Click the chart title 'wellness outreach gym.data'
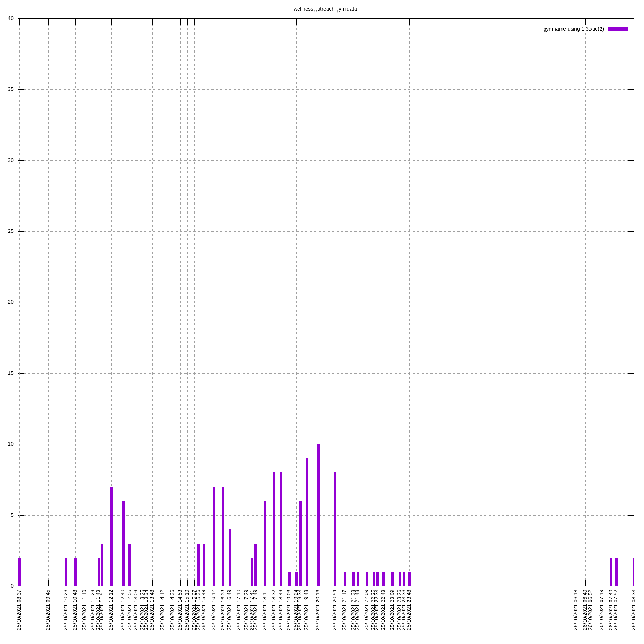 pos(325,9)
